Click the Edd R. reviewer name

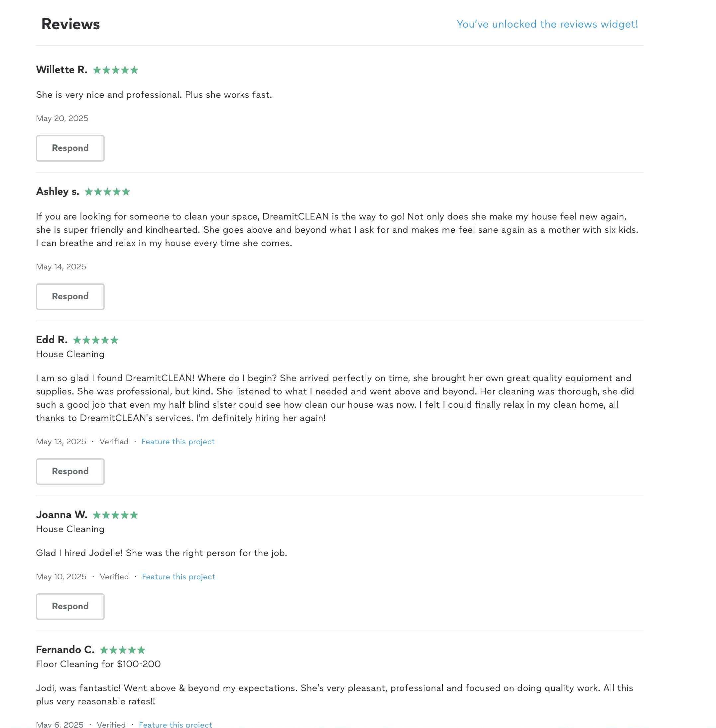[52, 340]
